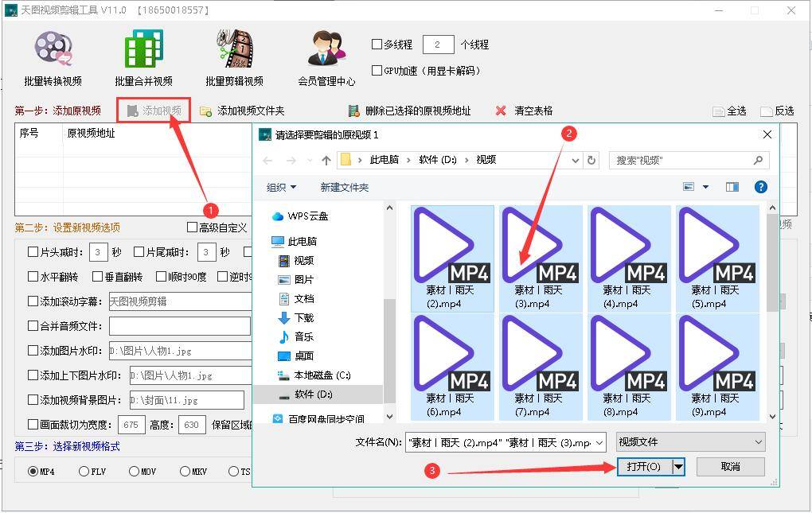This screenshot has width=812, height=513.
Task: Select the 素材丨雨天 (8).mp4 file
Action: [x=629, y=367]
